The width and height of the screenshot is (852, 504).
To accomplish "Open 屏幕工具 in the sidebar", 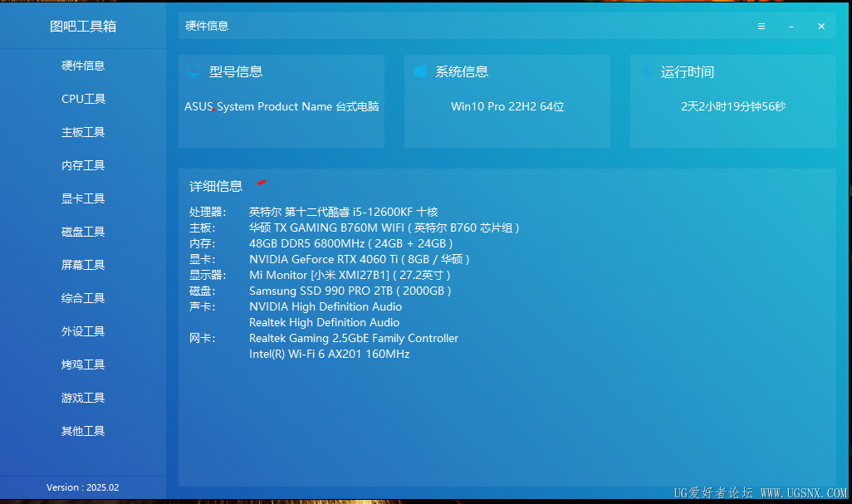I will [x=83, y=265].
